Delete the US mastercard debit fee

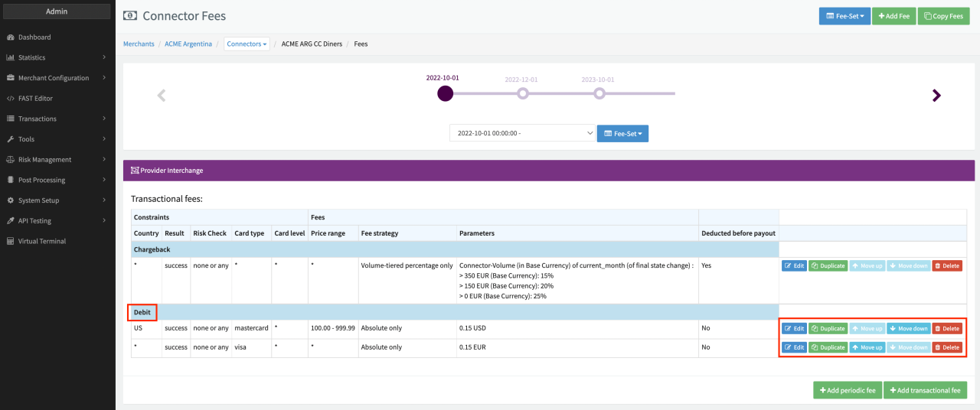pos(946,329)
